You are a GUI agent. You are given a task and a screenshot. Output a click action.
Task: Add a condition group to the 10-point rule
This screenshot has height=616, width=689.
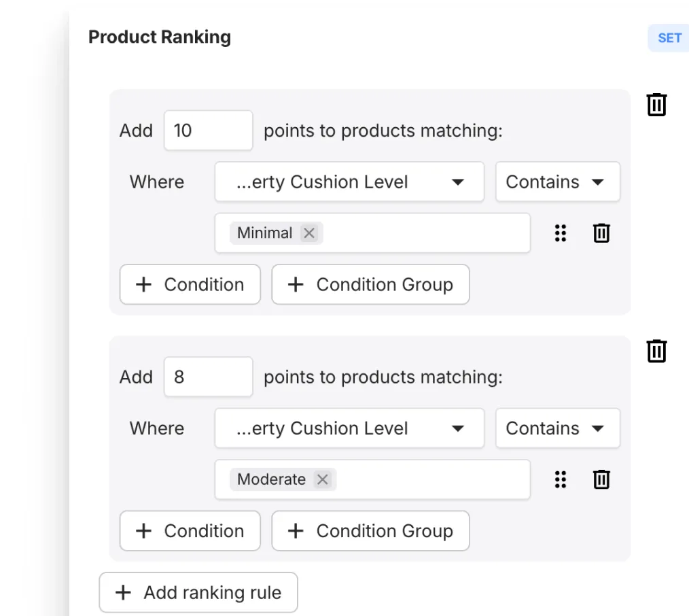point(370,284)
